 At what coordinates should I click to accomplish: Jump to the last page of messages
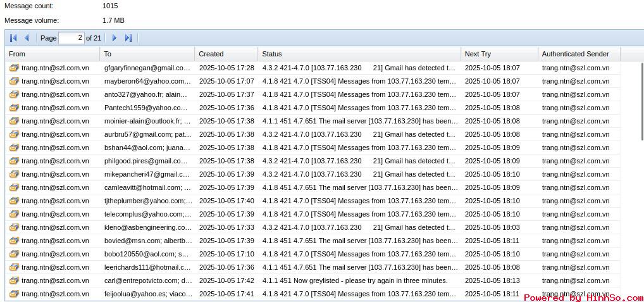tap(128, 38)
